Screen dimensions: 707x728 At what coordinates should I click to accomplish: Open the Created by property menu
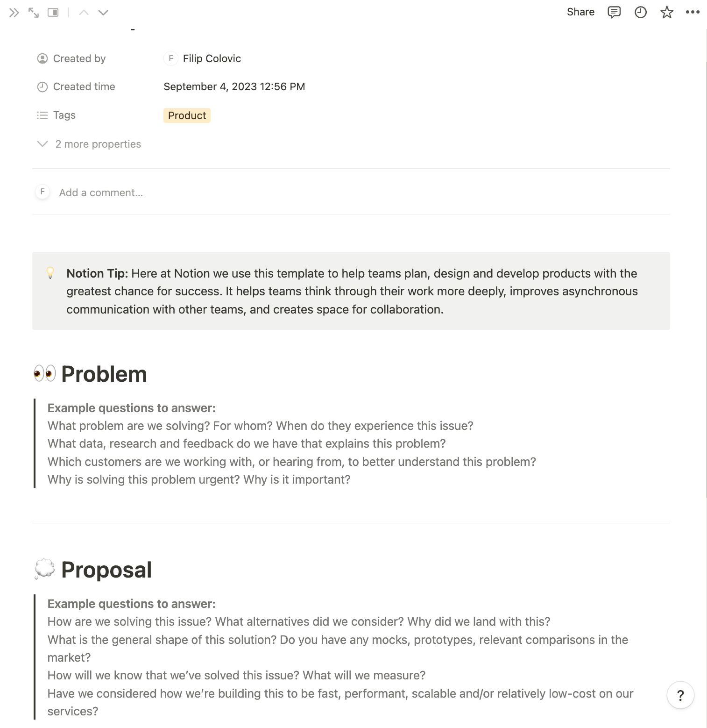click(x=79, y=58)
